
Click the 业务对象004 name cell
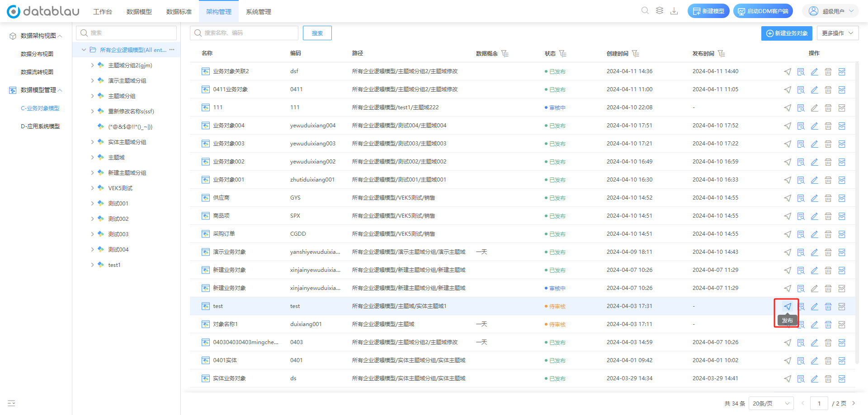coord(229,126)
